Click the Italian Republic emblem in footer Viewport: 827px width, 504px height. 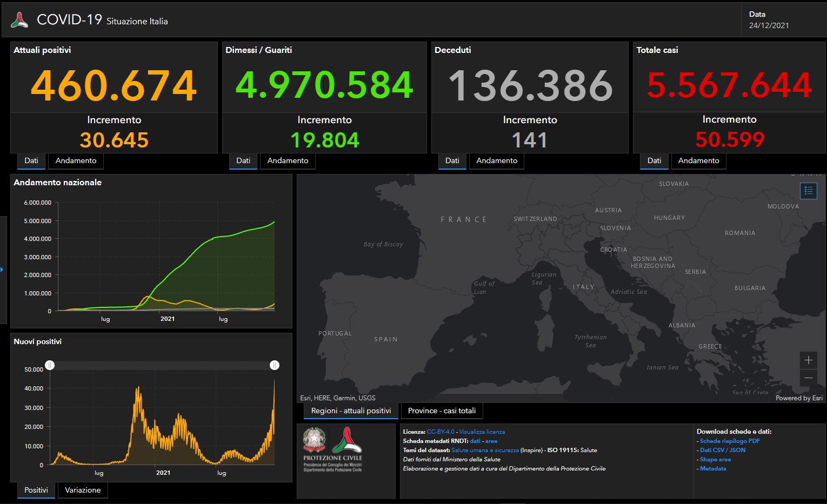[x=314, y=440]
